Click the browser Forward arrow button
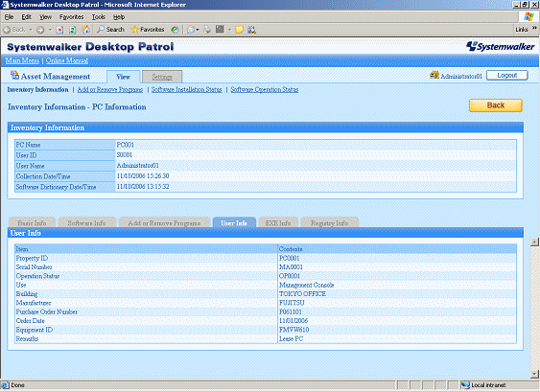 (x=40, y=30)
